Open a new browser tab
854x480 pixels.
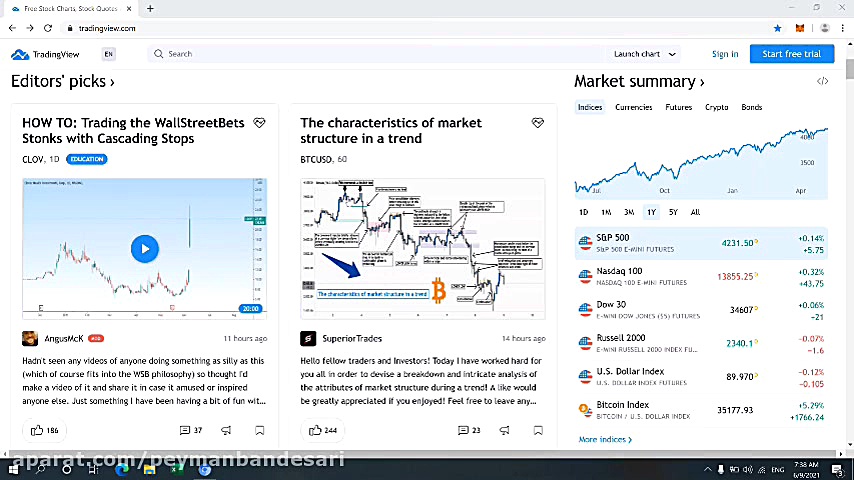[150, 8]
